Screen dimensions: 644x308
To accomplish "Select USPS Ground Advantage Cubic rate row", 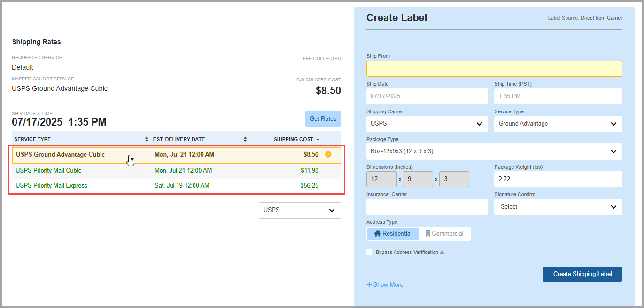I will pyautogui.click(x=176, y=155).
